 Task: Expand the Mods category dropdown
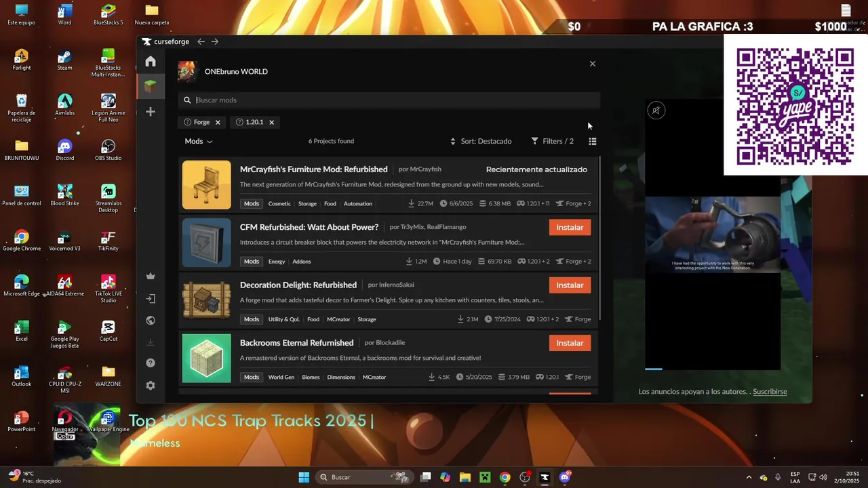199,142
